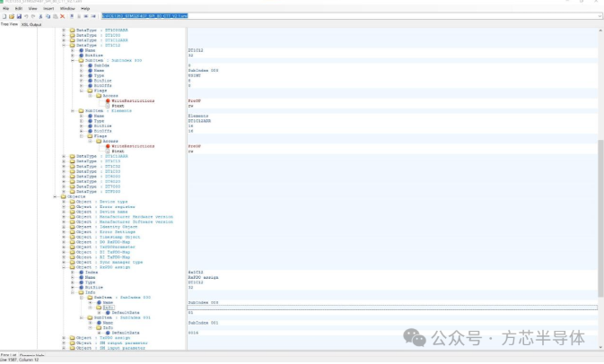Viewport: 604px width, 364px height.
Task: Expand the Object Device type node
Action: tap(64, 202)
